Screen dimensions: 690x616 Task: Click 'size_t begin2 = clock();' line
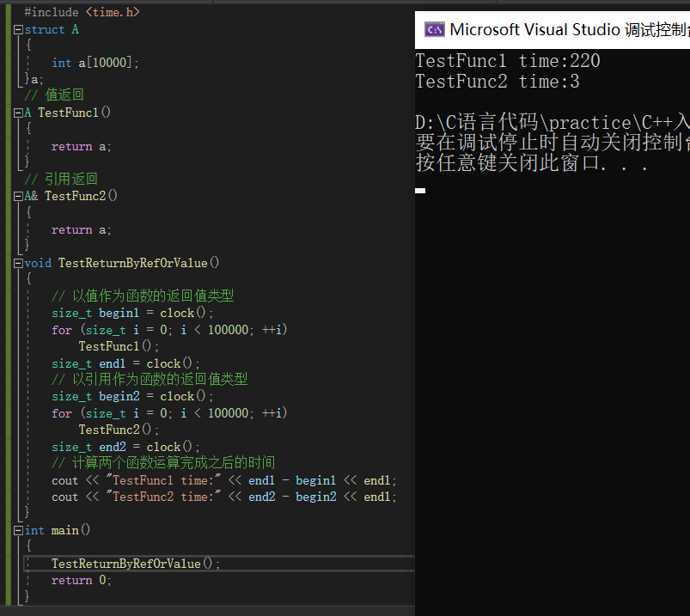click(x=132, y=396)
